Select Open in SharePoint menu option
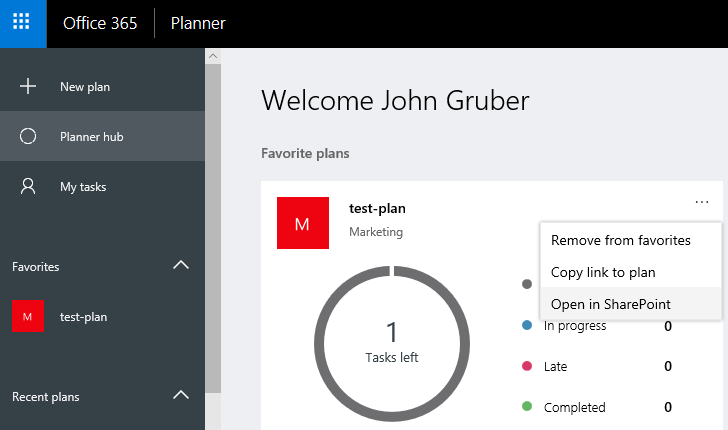This screenshot has height=430, width=728. click(x=630, y=304)
